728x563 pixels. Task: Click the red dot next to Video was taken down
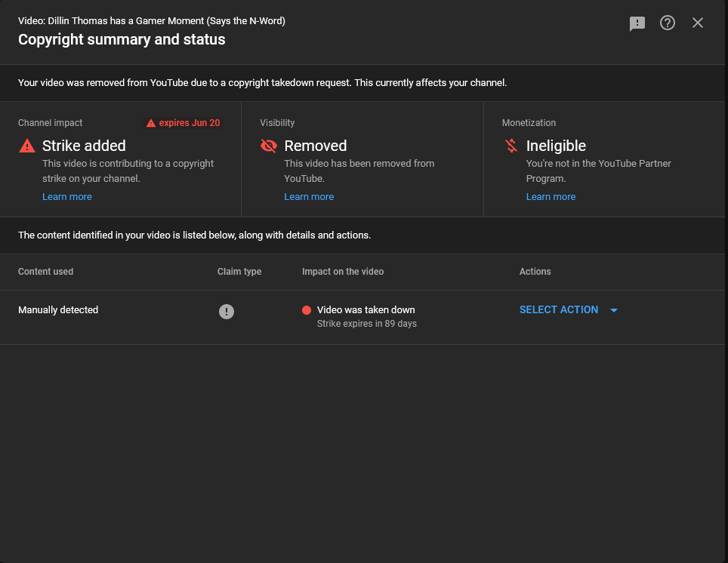(x=307, y=310)
